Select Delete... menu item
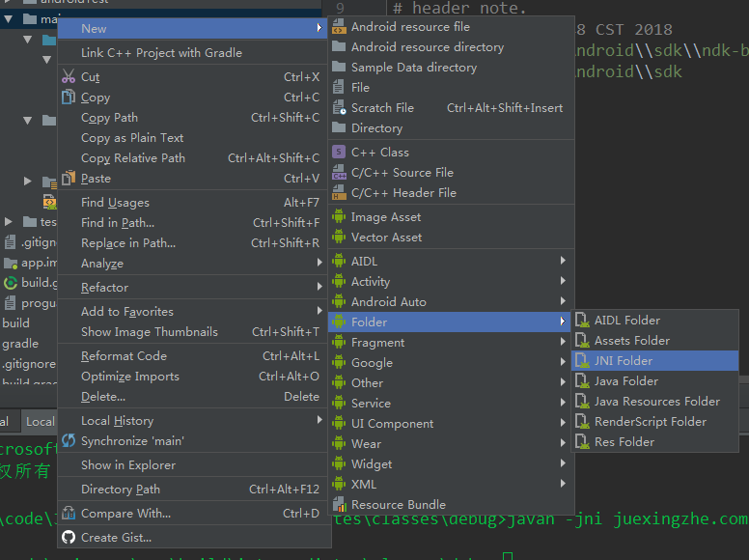 pyautogui.click(x=192, y=397)
